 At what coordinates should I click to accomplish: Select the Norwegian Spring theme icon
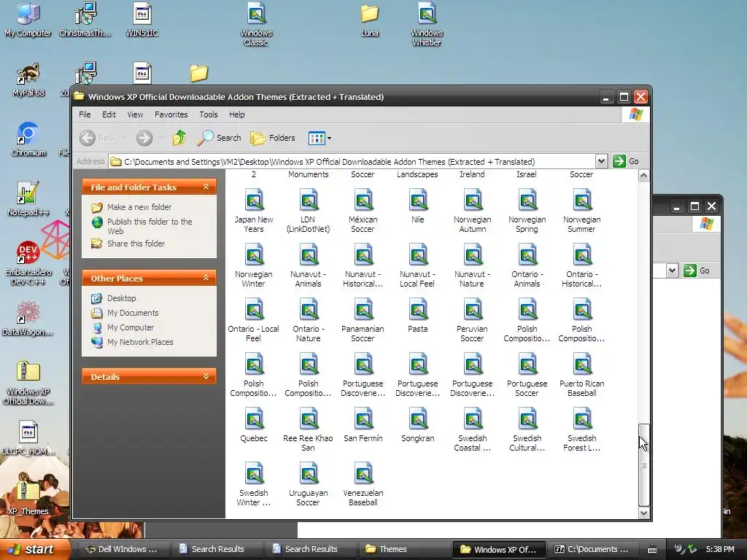tap(527, 210)
